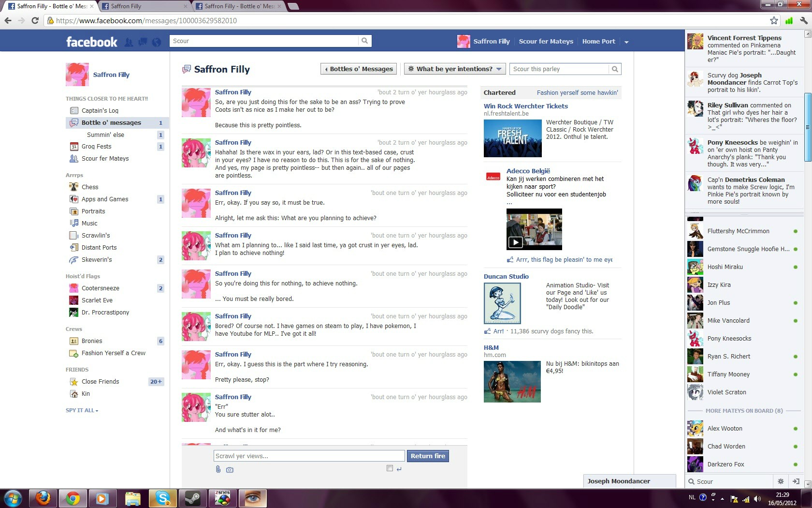Select Bottle o' messages sidebar item
This screenshot has width=812, height=508.
(117, 122)
